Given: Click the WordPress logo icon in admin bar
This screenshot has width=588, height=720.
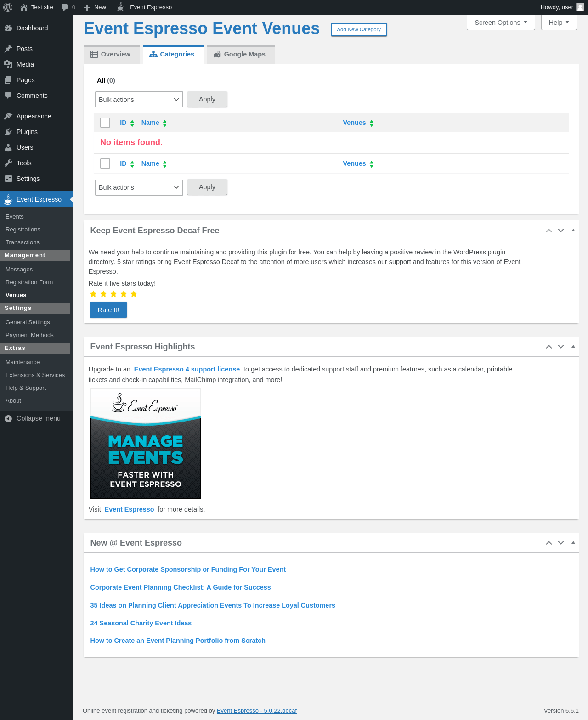Looking at the screenshot, I should pyautogui.click(x=8, y=7).
